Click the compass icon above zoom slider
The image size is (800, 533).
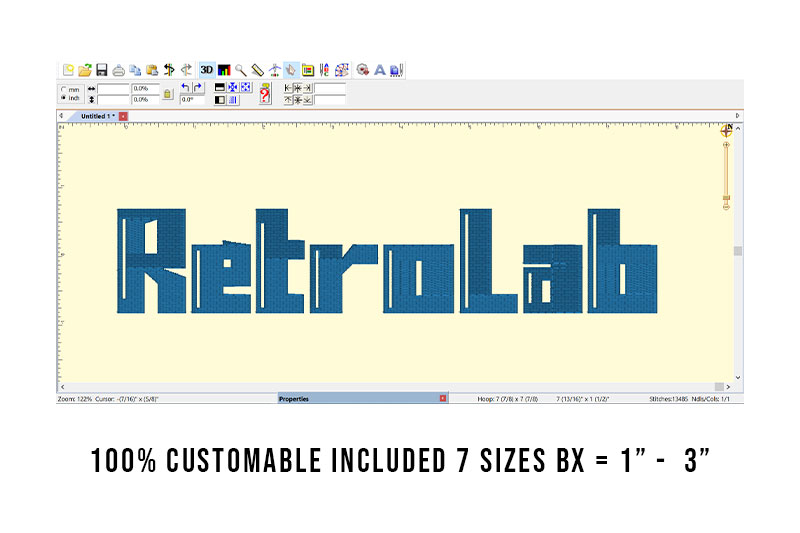(x=727, y=131)
